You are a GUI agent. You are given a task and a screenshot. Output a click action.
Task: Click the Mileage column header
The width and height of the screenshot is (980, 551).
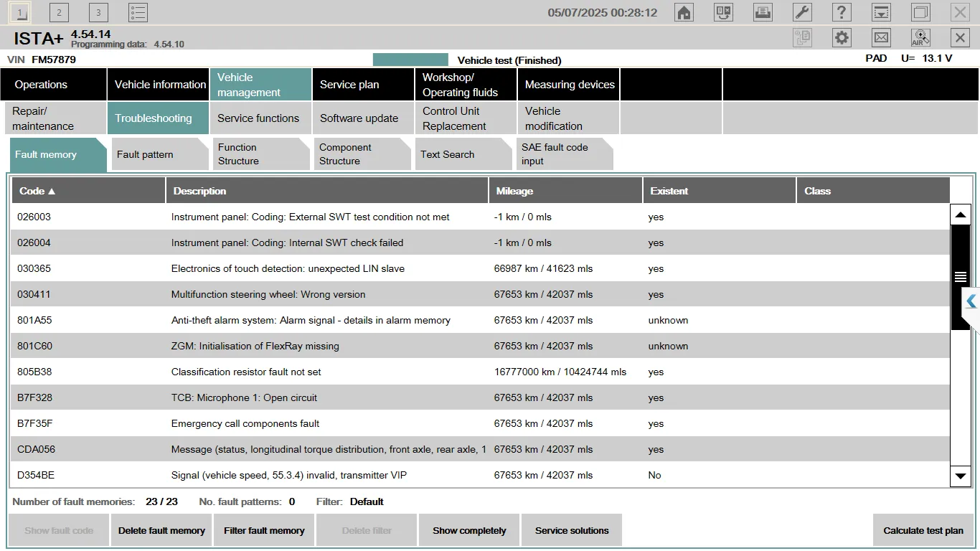[x=565, y=191]
